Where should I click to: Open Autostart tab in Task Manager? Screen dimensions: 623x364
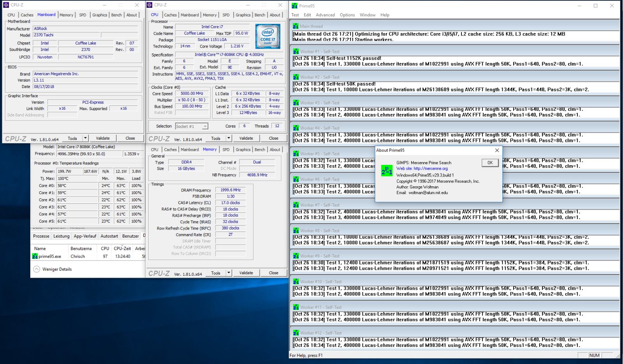point(109,236)
